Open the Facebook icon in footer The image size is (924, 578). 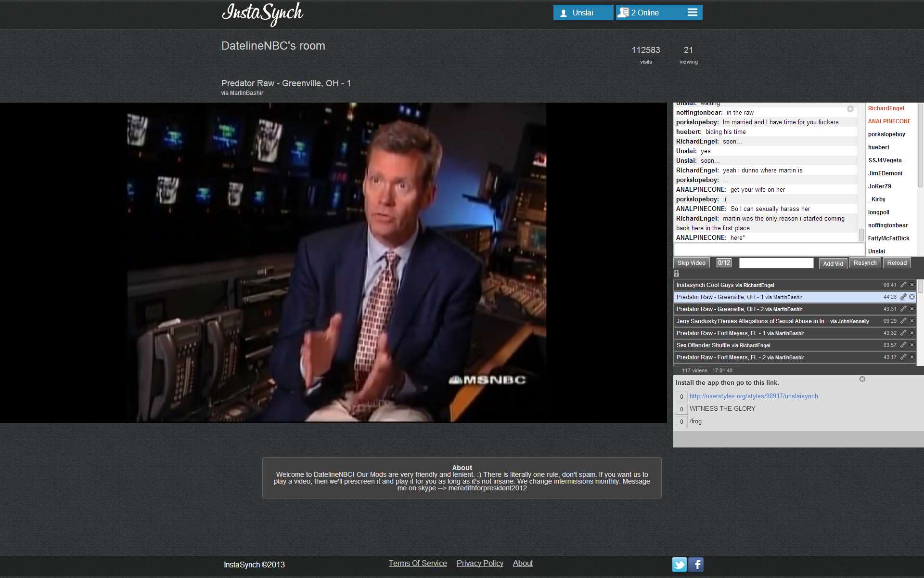pyautogui.click(x=696, y=565)
